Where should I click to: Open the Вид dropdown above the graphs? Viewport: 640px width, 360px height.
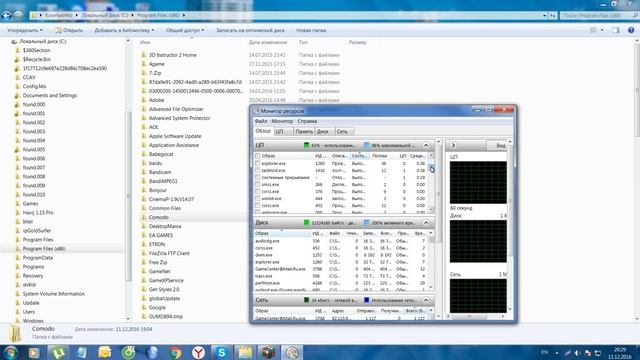click(498, 145)
